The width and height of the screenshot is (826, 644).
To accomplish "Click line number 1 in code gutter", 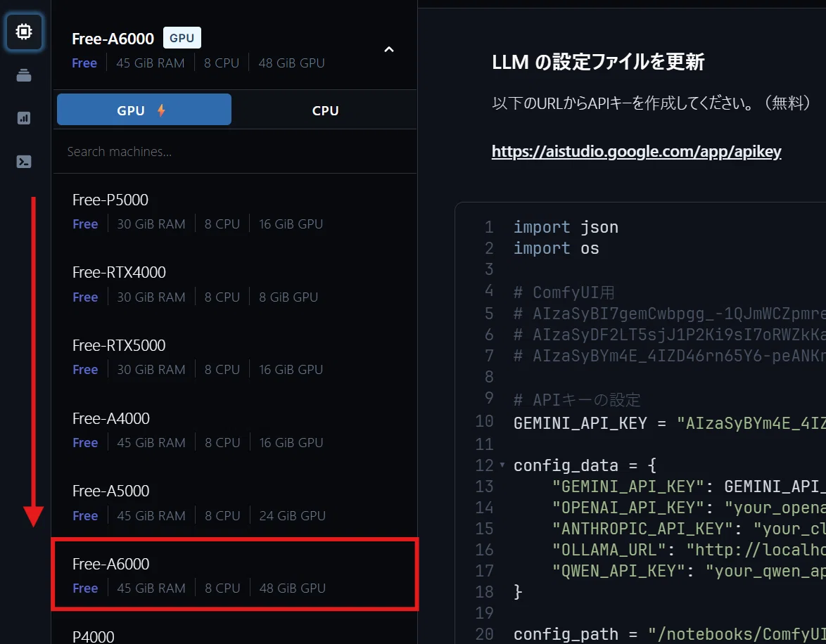I will pyautogui.click(x=489, y=227).
